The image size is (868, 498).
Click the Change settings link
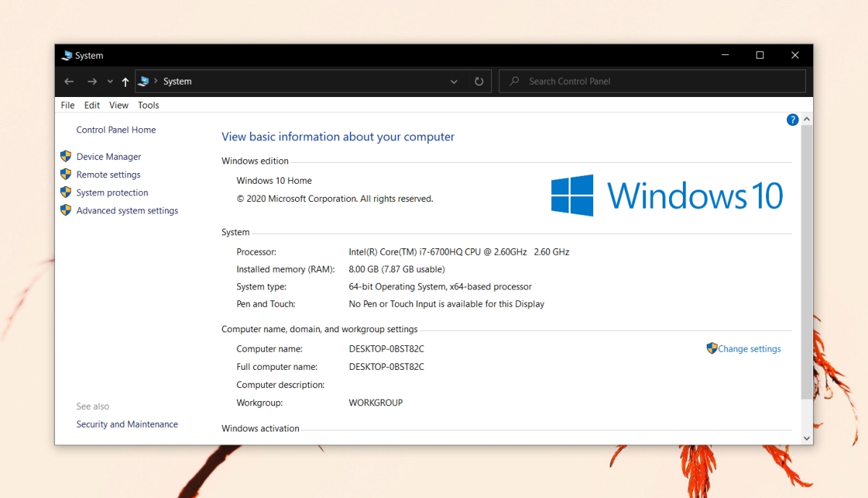click(749, 348)
